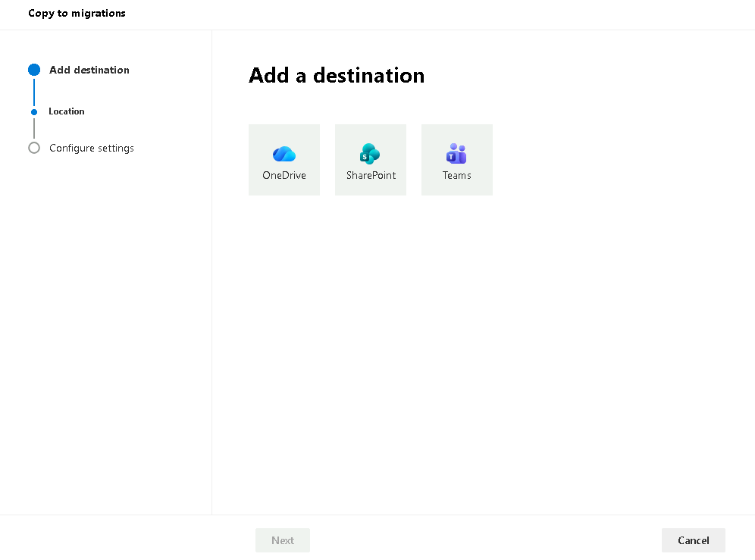The height and width of the screenshot is (560, 755).
Task: Go to Add destination step
Action: 89,70
